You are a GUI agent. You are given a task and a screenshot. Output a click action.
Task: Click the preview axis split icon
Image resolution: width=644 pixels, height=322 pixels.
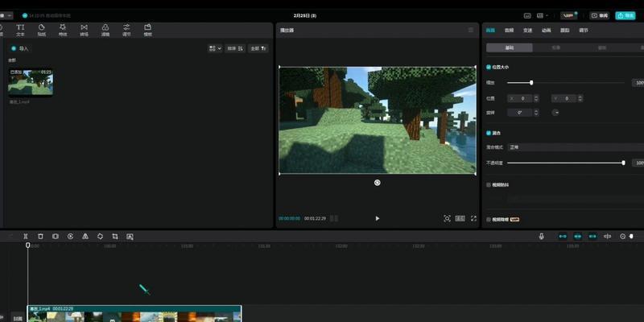[x=608, y=236]
